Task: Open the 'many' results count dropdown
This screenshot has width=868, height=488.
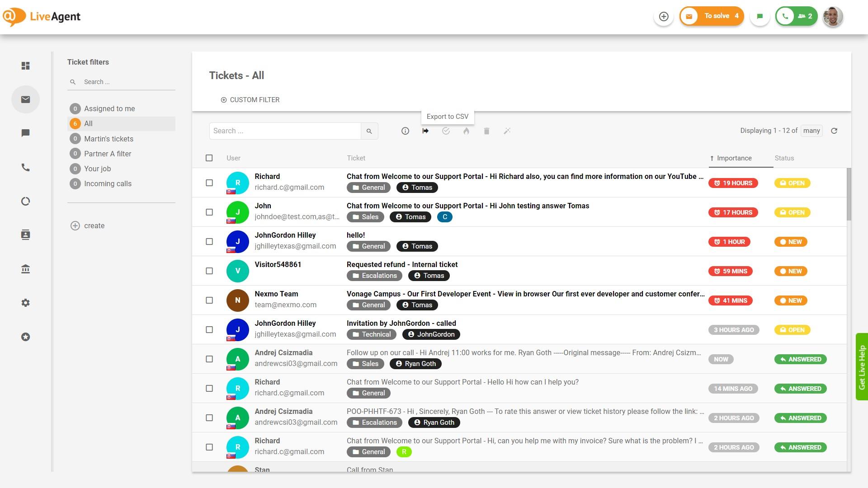Action: (811, 131)
